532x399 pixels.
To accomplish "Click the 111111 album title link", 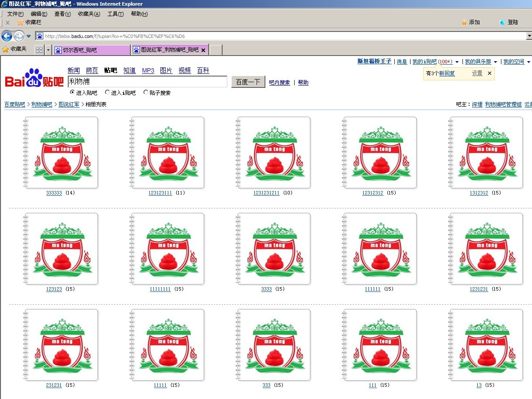I will (373, 289).
